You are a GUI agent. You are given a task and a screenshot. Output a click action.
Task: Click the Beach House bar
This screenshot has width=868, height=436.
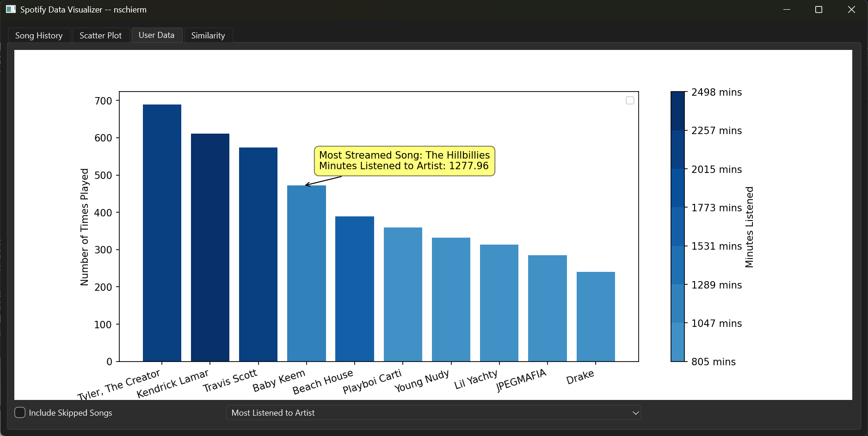pos(354,289)
